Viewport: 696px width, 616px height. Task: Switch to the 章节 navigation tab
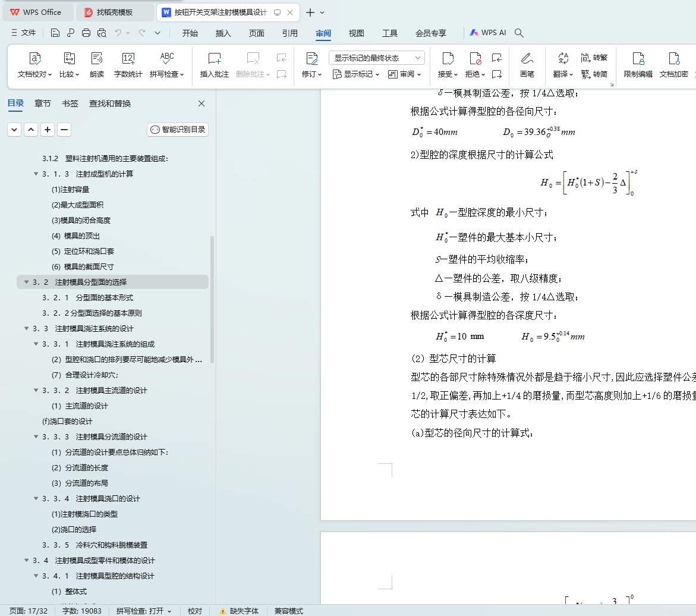[43, 103]
